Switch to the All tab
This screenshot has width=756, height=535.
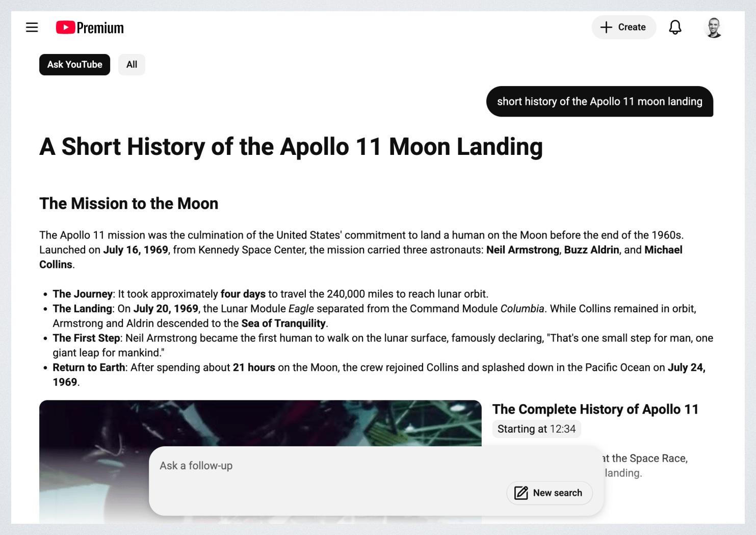(x=132, y=65)
